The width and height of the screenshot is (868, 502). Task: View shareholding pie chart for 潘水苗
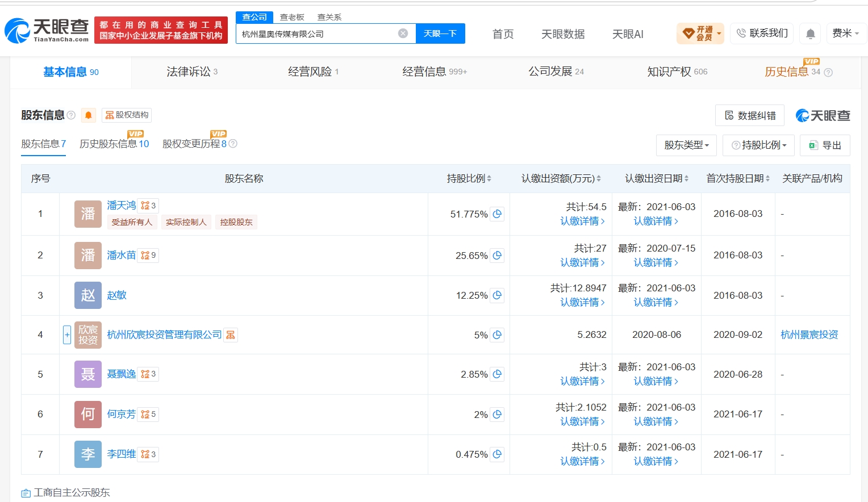point(497,256)
